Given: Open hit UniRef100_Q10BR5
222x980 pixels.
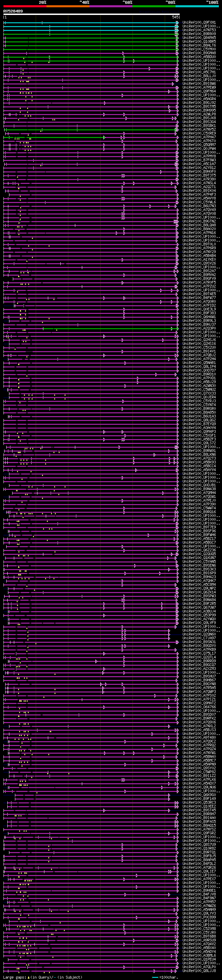Looking at the screenshot, I should [199, 41].
